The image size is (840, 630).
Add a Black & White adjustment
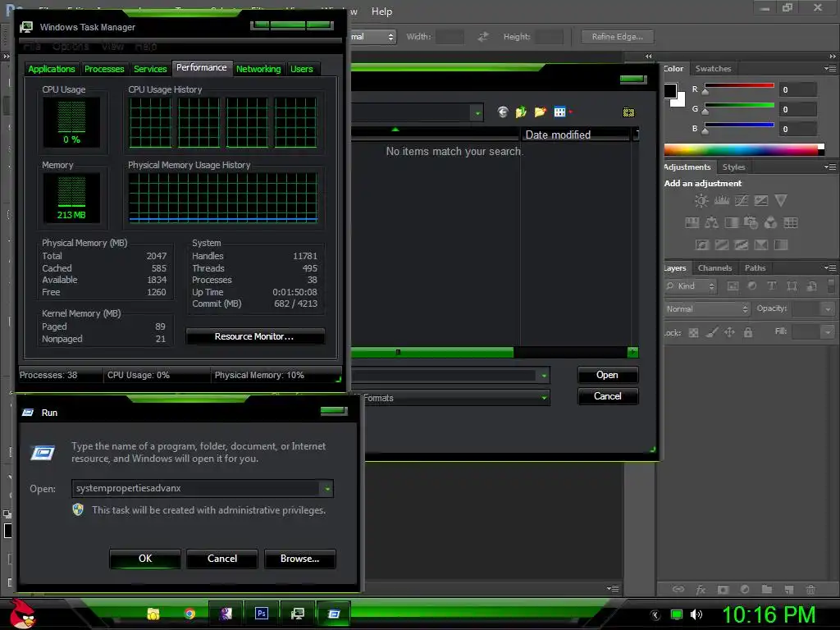(731, 223)
